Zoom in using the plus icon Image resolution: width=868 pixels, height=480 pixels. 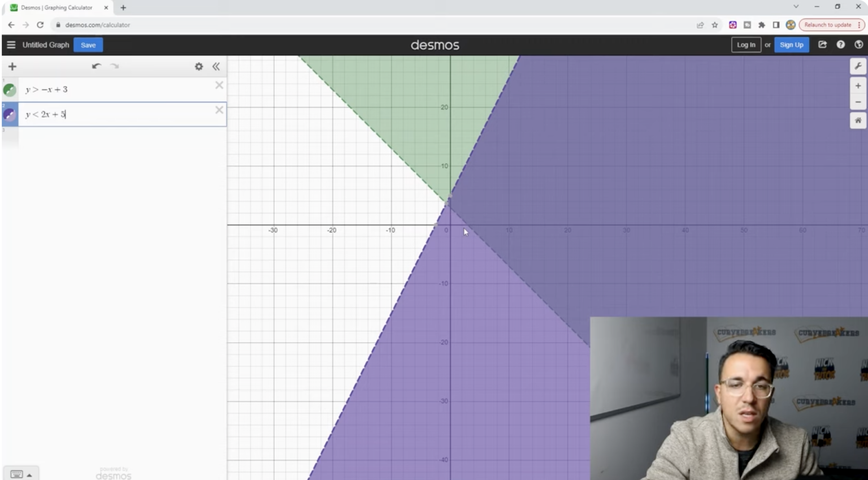pos(858,85)
